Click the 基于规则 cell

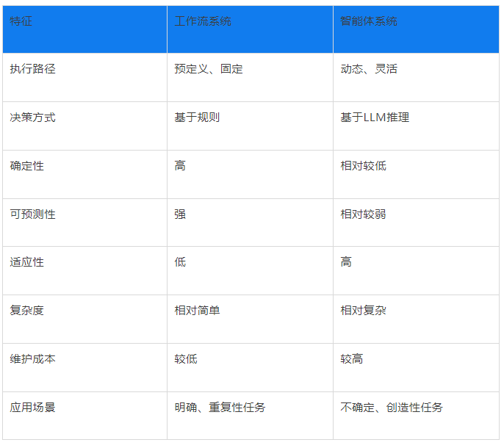250,126
